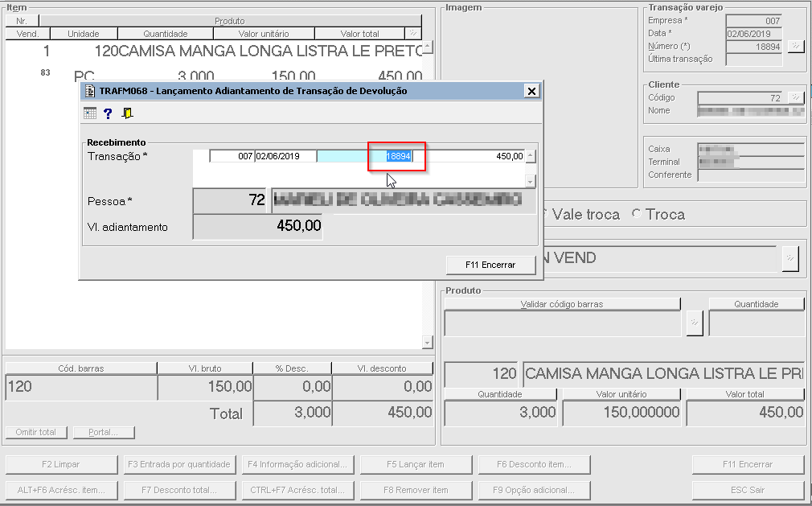The image size is (812, 506).
Task: Click the barcode input under Validar código barras
Action: point(563,323)
